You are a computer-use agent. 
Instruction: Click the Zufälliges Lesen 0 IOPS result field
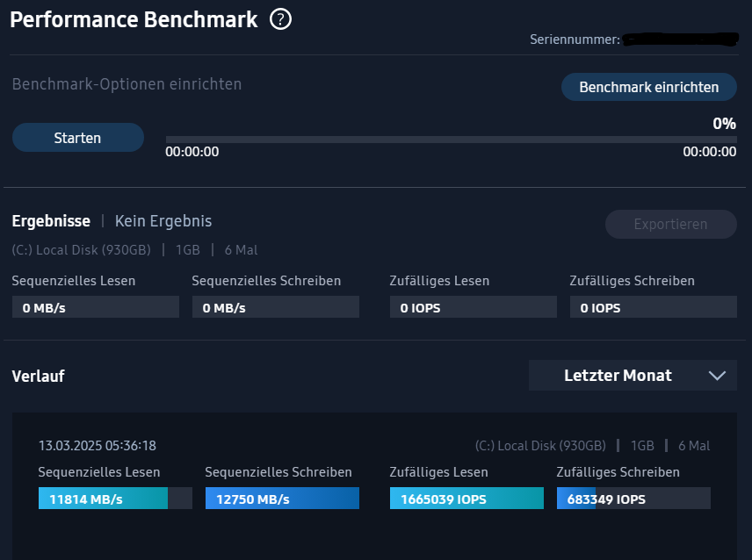[x=473, y=307]
